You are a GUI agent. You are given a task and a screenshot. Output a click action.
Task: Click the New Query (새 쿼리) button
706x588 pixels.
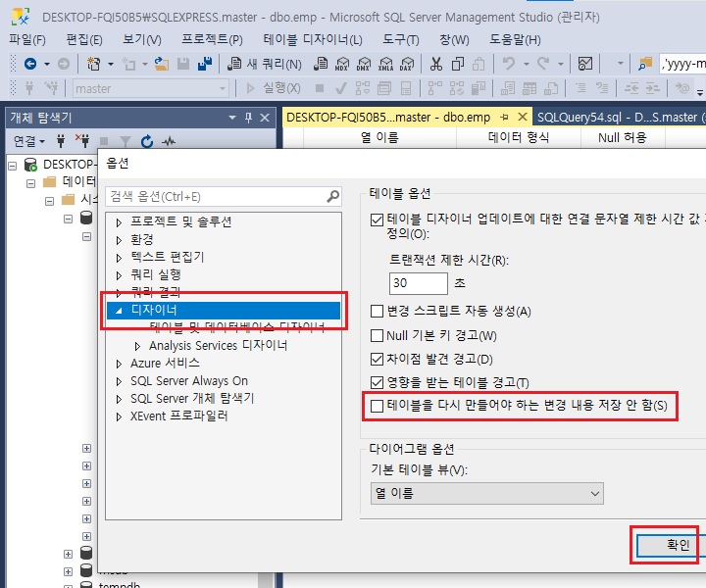tap(265, 64)
